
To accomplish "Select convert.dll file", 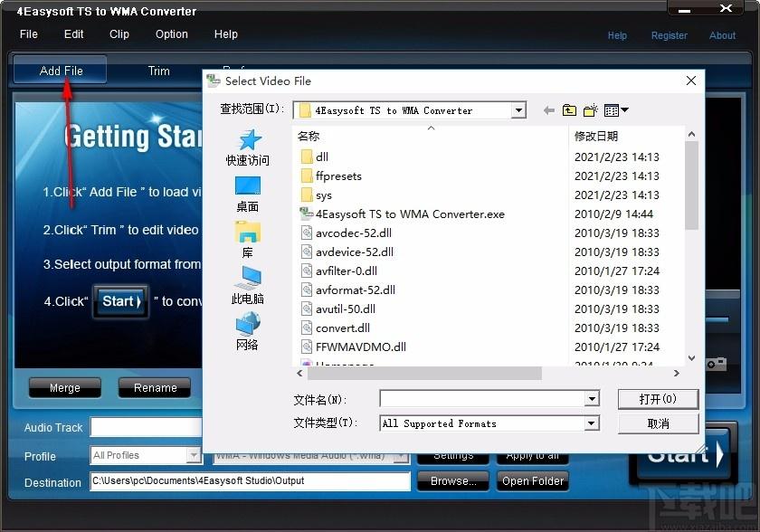I will [335, 328].
